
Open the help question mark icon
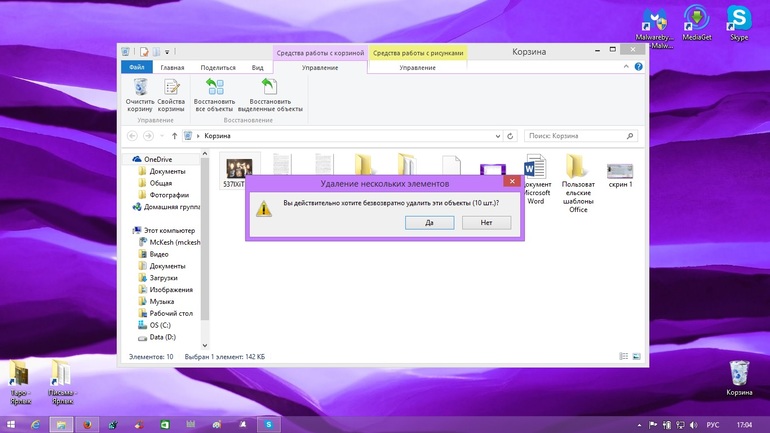(638, 67)
